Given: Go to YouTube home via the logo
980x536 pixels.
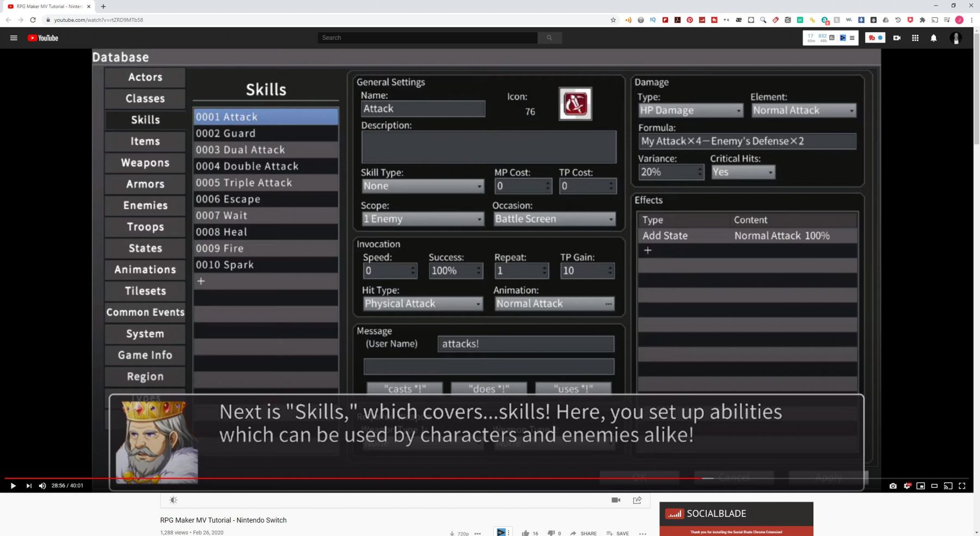Looking at the screenshot, I should coord(43,38).
